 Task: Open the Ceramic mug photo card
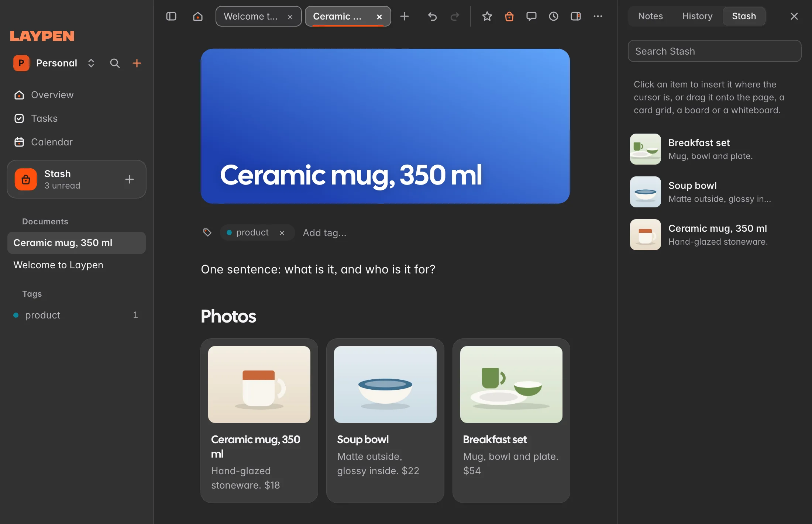[259, 421]
